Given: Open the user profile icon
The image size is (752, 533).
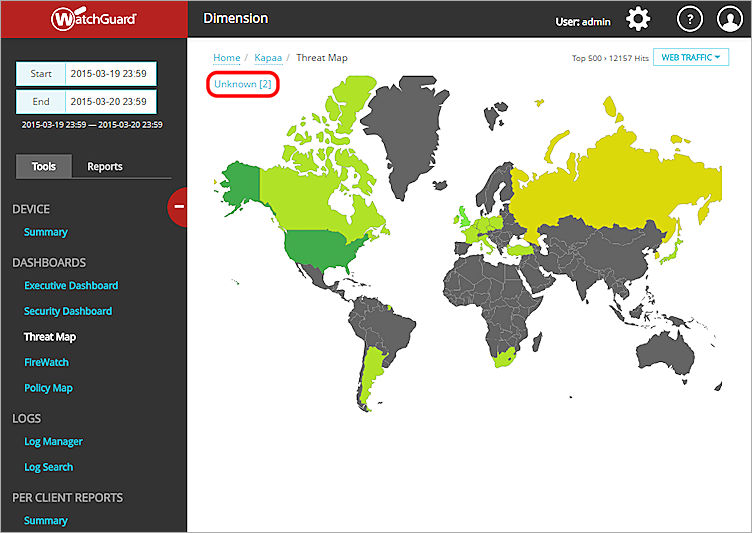Looking at the screenshot, I should (730, 19).
